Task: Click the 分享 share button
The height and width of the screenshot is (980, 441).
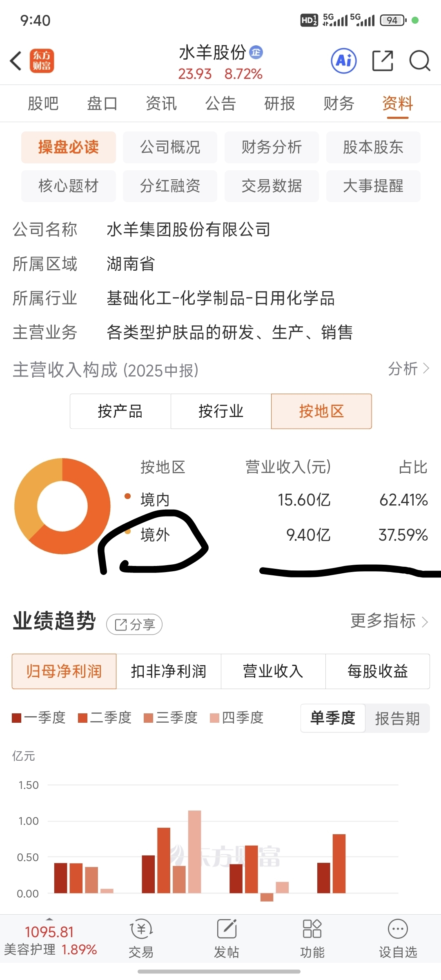Action: point(134,624)
